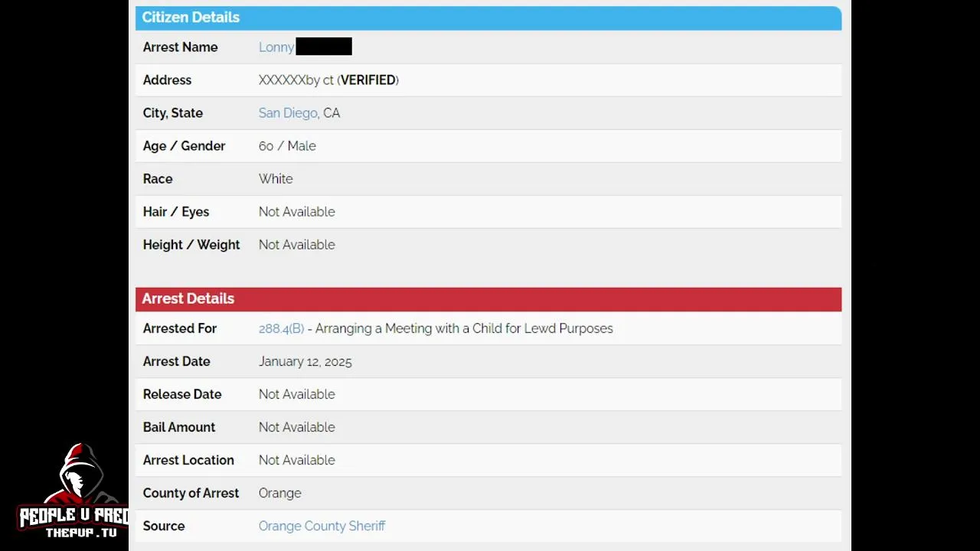Click the Bail Amount row label
This screenshot has height=551, width=980.
[x=179, y=427]
